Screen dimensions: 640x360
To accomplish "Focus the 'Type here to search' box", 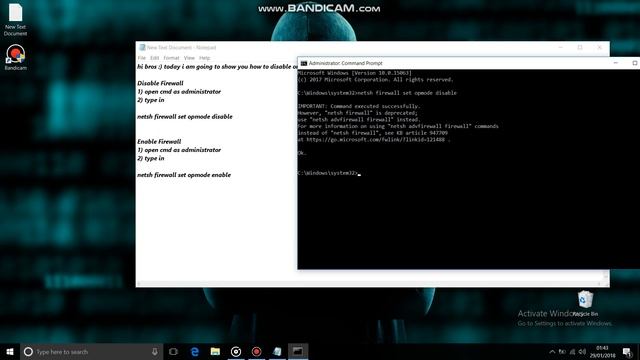I will click(91, 351).
